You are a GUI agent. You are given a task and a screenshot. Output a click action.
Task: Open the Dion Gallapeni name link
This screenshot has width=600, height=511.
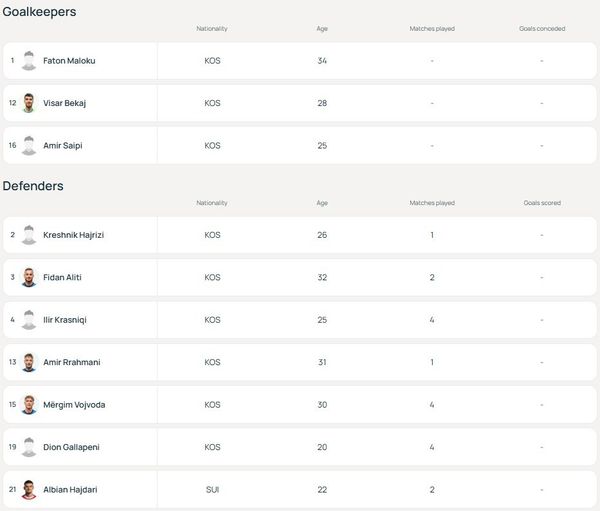(71, 447)
